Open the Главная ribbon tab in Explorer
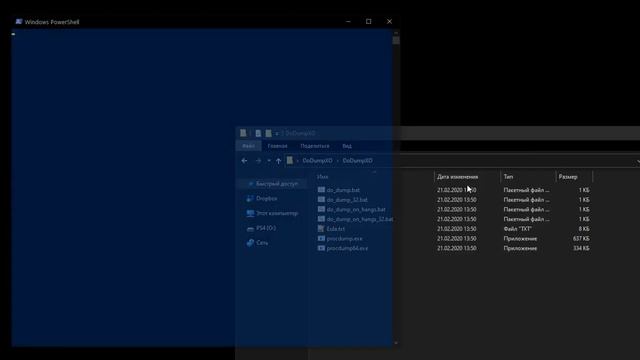This screenshot has width=640, height=360. coord(277,146)
